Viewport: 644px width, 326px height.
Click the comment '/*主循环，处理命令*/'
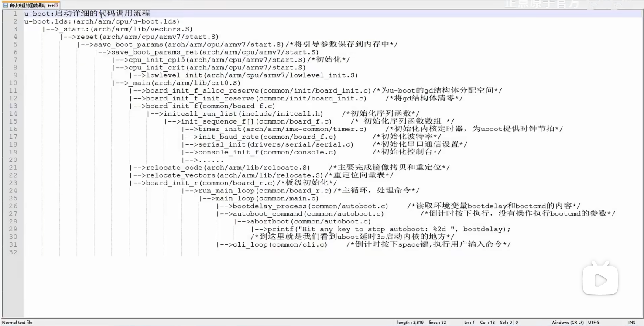[376, 191]
